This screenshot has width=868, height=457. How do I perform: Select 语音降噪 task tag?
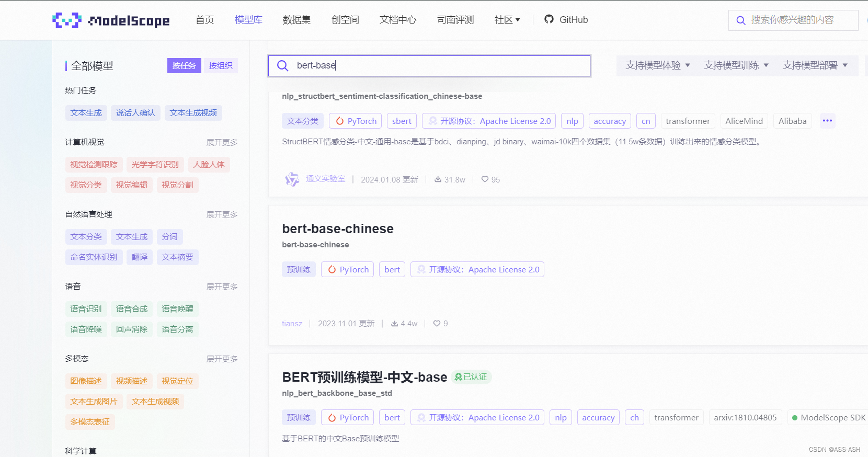pyautogui.click(x=86, y=329)
